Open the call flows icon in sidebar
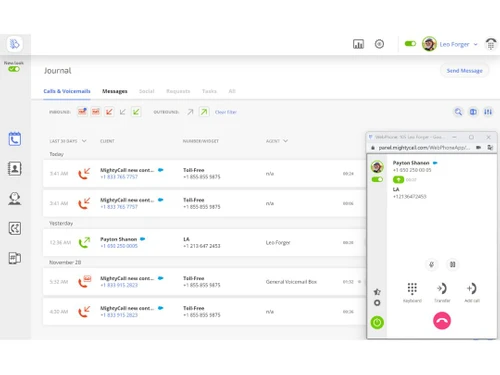This screenshot has width=500, height=375. click(x=15, y=228)
